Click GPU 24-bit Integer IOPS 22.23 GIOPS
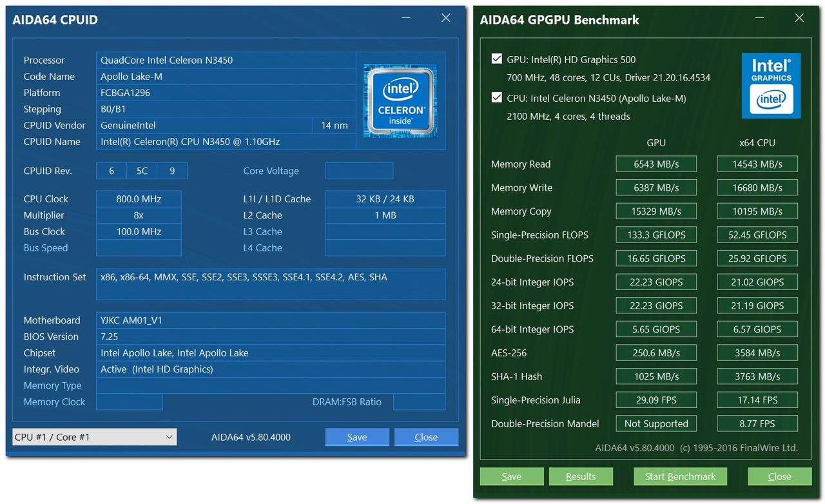825x504 pixels. (x=656, y=282)
